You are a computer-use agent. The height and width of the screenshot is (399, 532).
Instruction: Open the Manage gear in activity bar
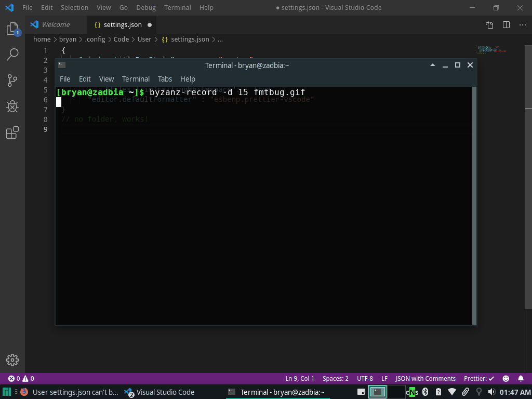point(12,360)
